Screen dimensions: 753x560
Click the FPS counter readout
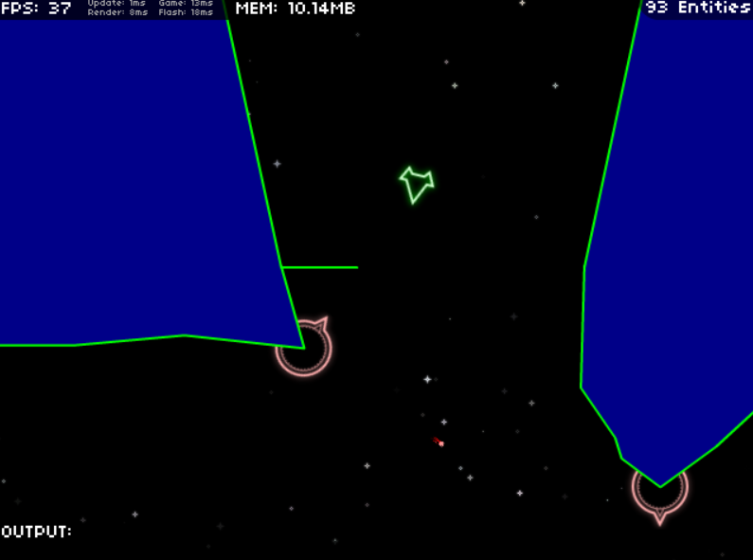pyautogui.click(x=35, y=9)
